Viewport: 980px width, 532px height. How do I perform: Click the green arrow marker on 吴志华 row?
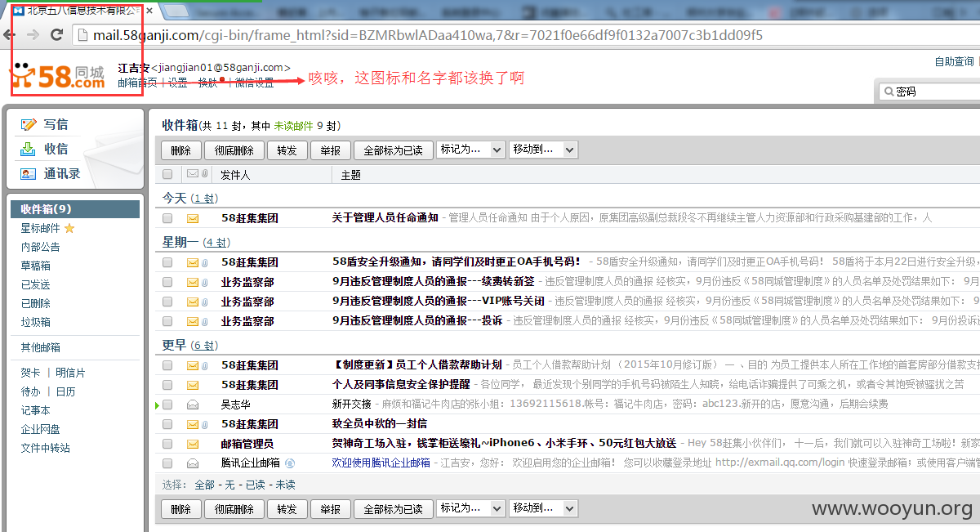pyautogui.click(x=157, y=405)
